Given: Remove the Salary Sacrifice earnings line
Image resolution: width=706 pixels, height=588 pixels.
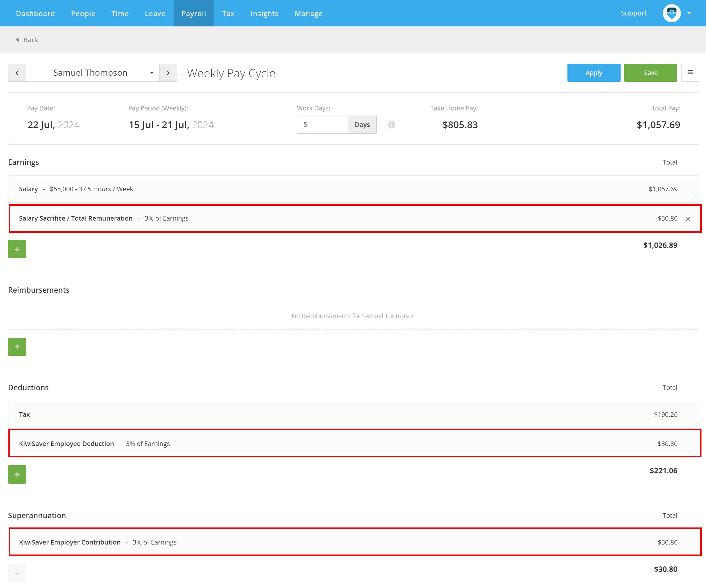Looking at the screenshot, I should click(688, 219).
